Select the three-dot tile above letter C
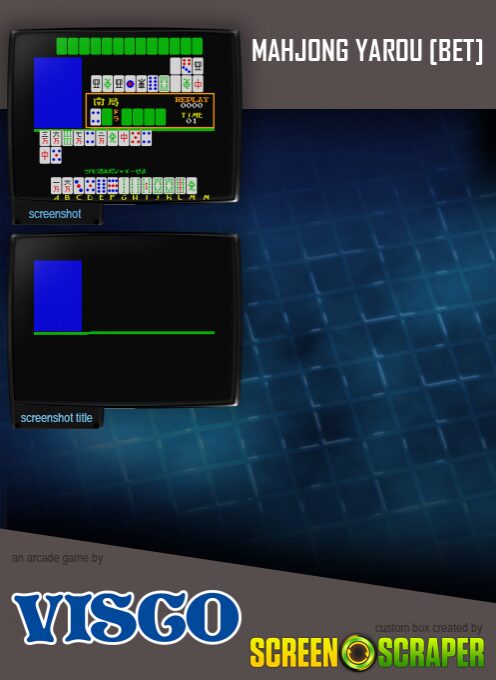This screenshot has width=496, height=680. [x=79, y=186]
